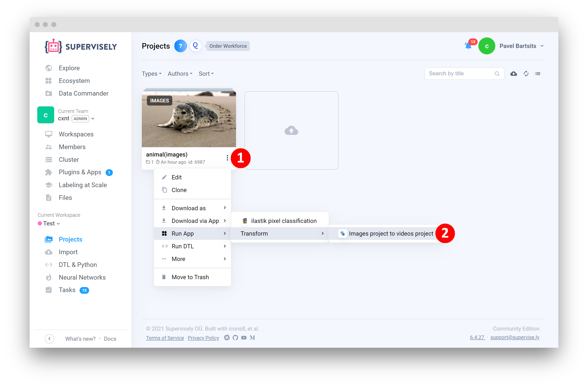This screenshot has height=390, width=588.
Task: Open the GitHub icon in footer
Action: tap(235, 338)
